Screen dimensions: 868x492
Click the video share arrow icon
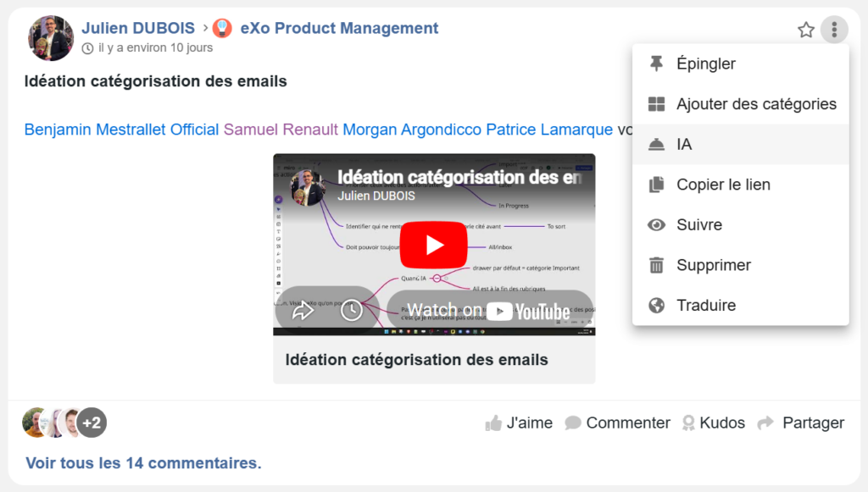pos(303,311)
